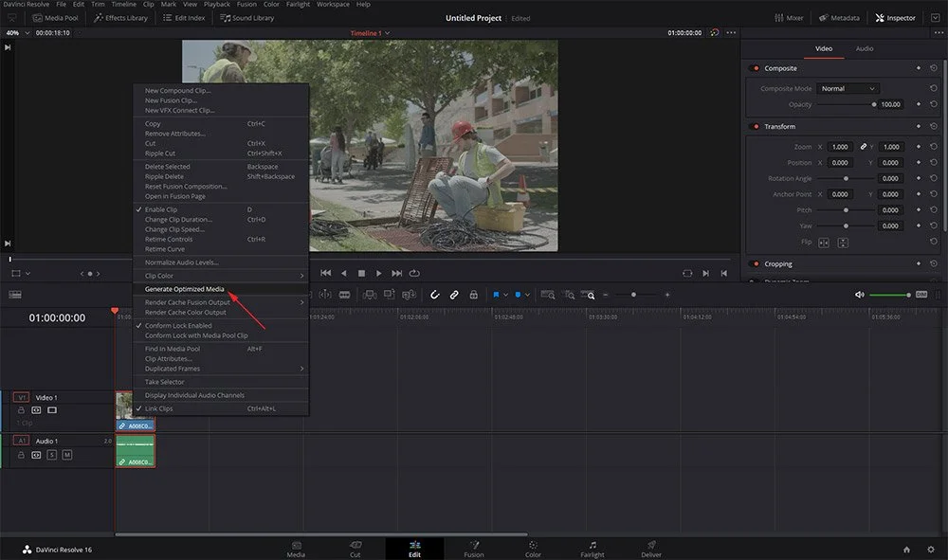Open the Media Pool panel
Viewport: 948px width, 560px height.
(x=55, y=17)
